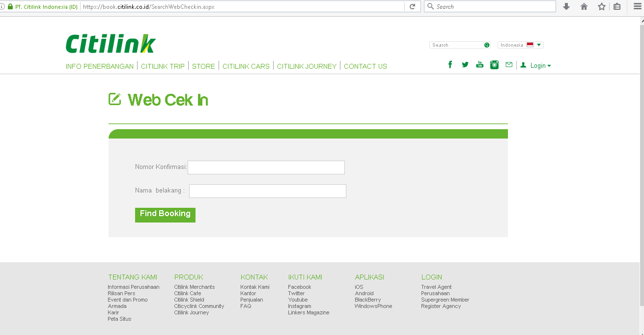The height and width of the screenshot is (335, 644).
Task: Open the CITILINK TRIP menu
Action: (163, 66)
